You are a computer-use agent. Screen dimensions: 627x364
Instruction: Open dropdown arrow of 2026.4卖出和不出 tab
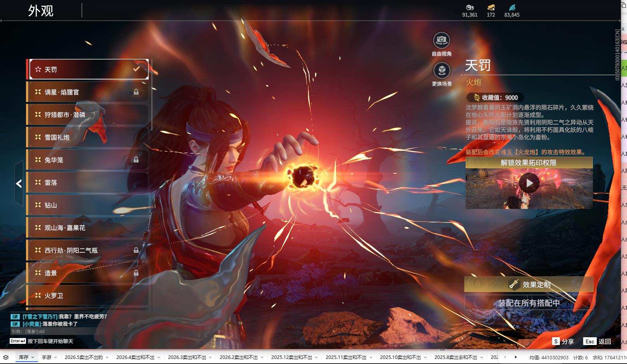(x=159, y=357)
